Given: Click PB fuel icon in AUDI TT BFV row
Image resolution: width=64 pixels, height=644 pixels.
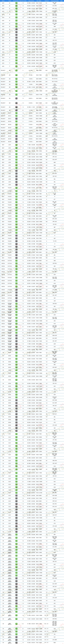Looking at the screenshot, I should point(17,55).
